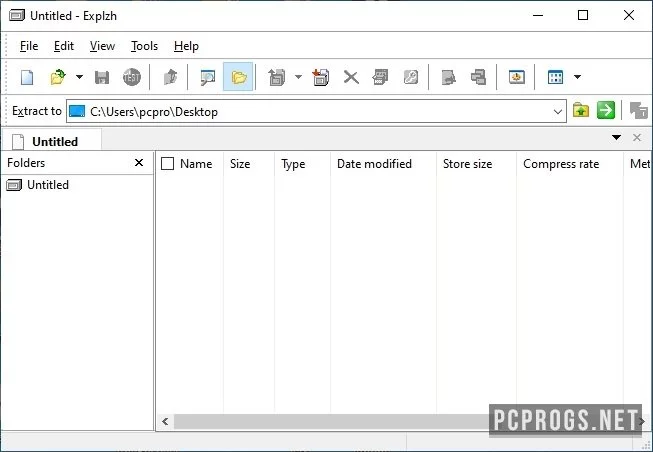Close the Folders pane
This screenshot has height=452, width=653.
139,162
